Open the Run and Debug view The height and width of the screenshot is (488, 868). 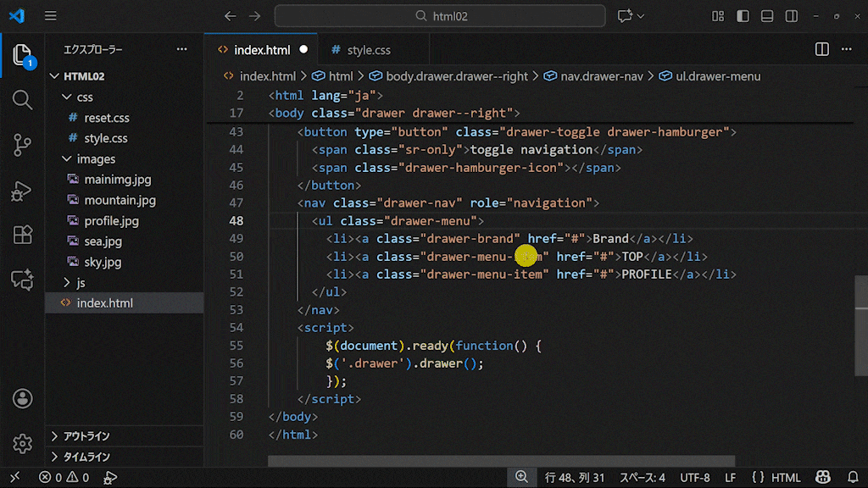(22, 191)
